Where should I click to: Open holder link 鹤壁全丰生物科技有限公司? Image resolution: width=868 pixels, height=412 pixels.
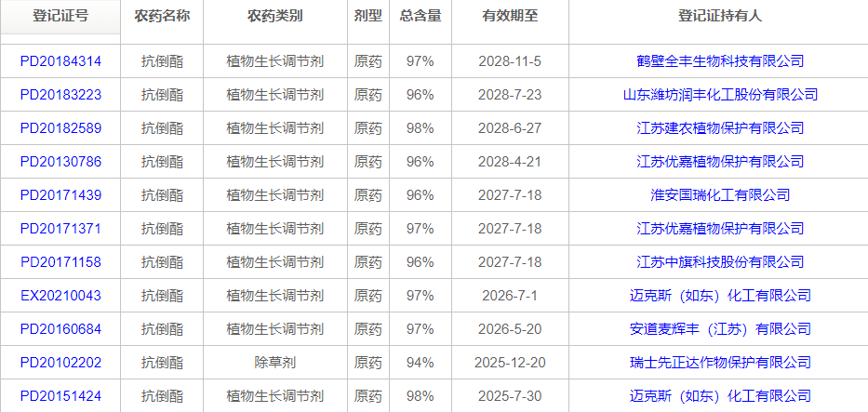[x=720, y=61]
